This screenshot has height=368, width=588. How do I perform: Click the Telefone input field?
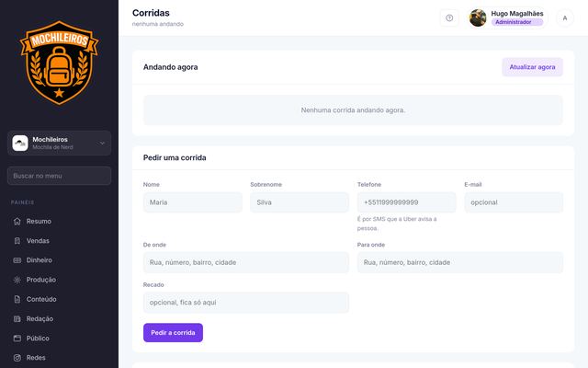[406, 202]
